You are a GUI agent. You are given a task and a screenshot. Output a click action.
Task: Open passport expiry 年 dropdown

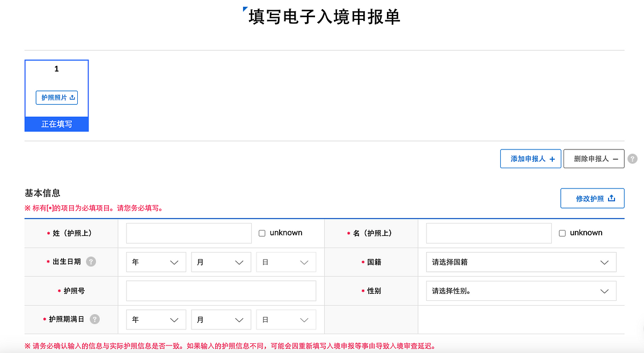click(156, 320)
